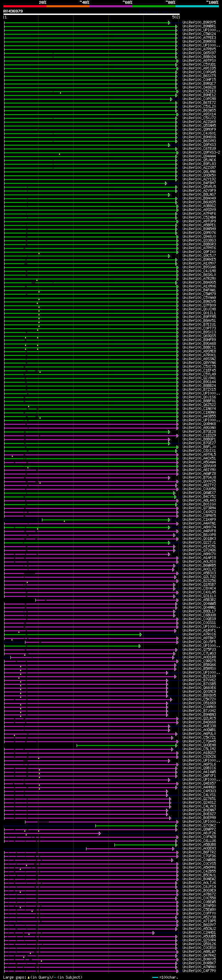
Task: Select the UniRef100_C1ED29 label
Action: [199, 435]
